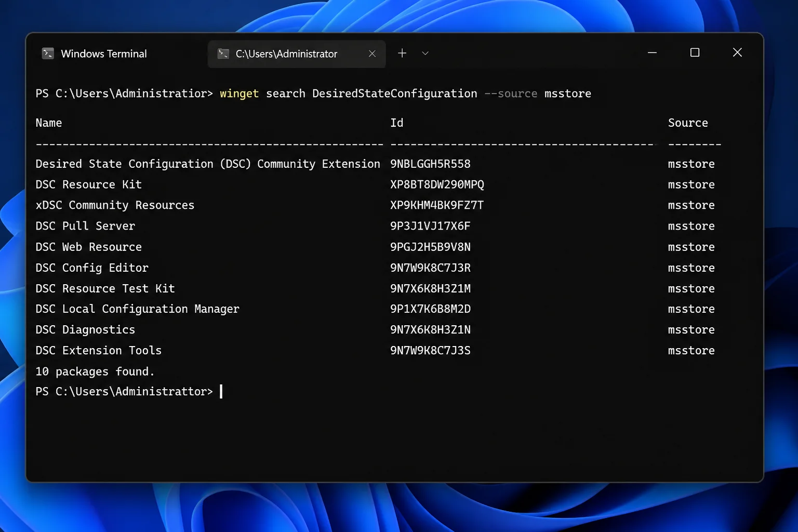798x532 pixels.
Task: Open a new tab with the plus button
Action: (x=402, y=53)
